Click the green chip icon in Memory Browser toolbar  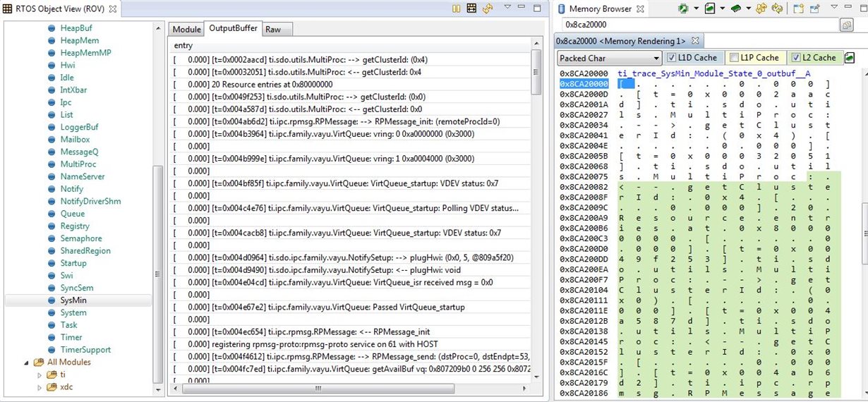coord(682,8)
